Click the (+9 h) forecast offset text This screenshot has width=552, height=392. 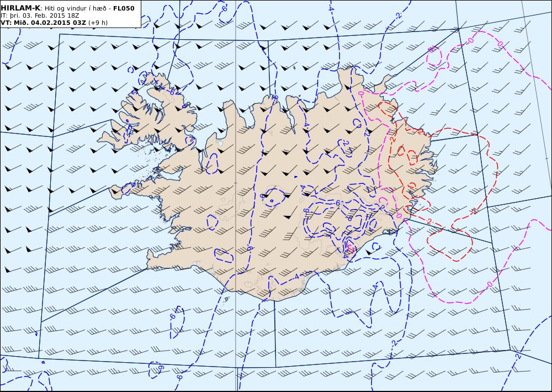point(98,23)
